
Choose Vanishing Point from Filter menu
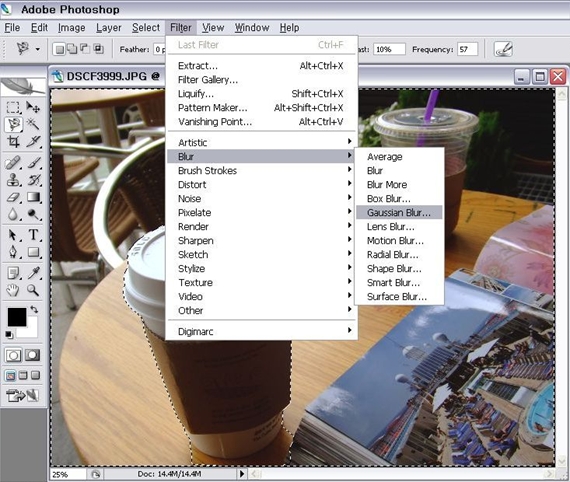coord(261,121)
